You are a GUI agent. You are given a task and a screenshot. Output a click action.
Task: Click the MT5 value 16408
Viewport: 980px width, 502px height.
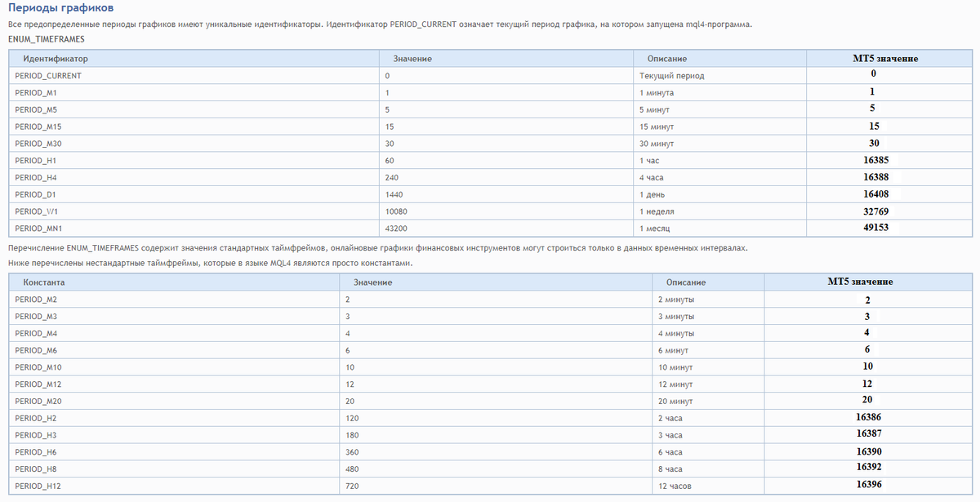(x=875, y=194)
